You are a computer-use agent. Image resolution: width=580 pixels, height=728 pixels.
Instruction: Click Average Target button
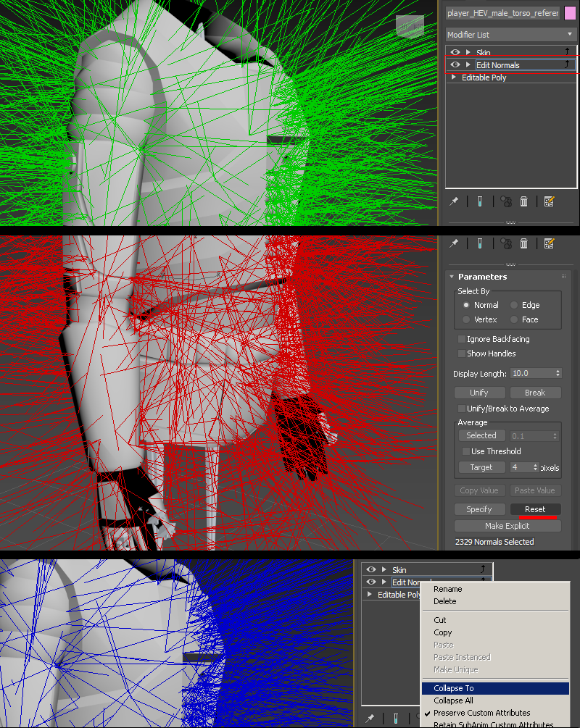tap(481, 467)
